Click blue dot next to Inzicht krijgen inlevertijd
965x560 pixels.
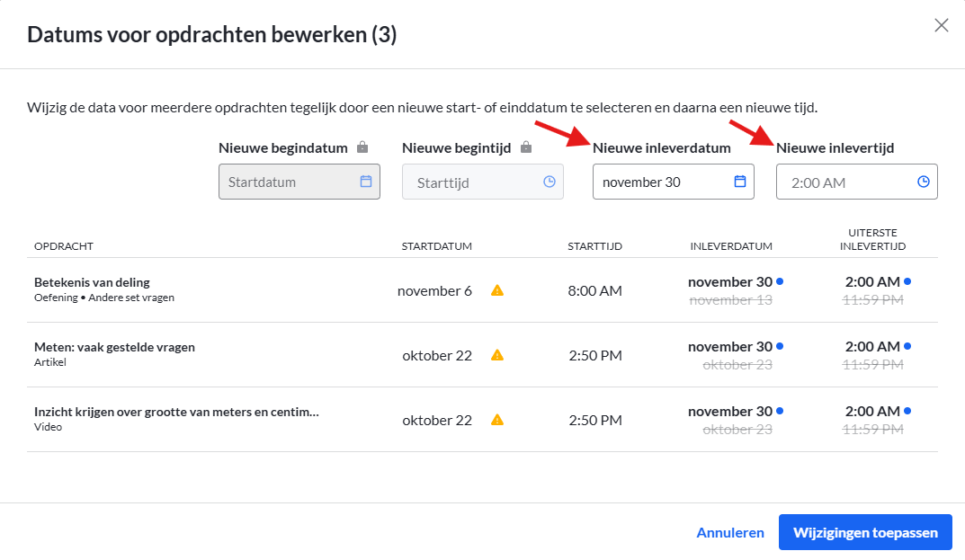pos(907,411)
